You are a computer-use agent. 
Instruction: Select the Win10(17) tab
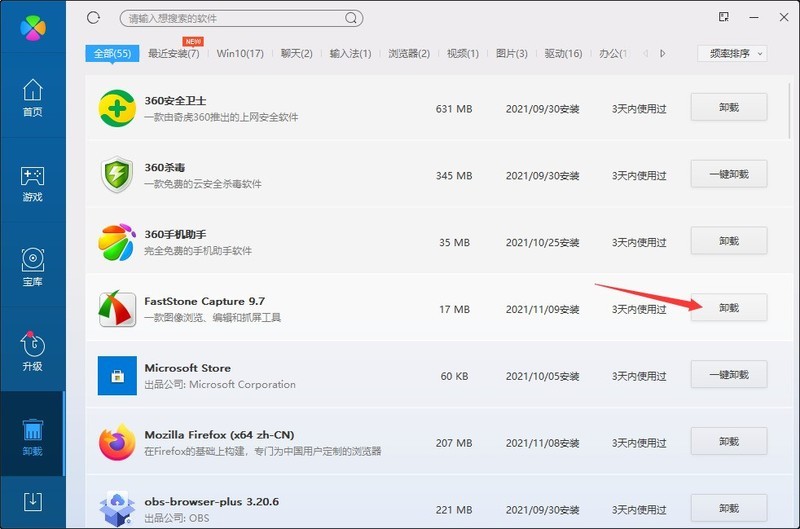(240, 54)
